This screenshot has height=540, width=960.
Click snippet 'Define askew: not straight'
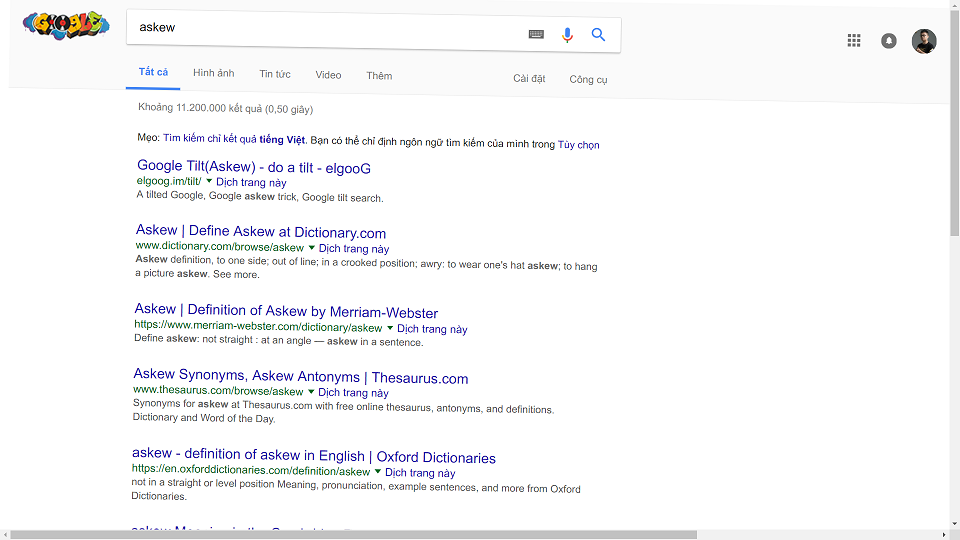[x=279, y=340]
